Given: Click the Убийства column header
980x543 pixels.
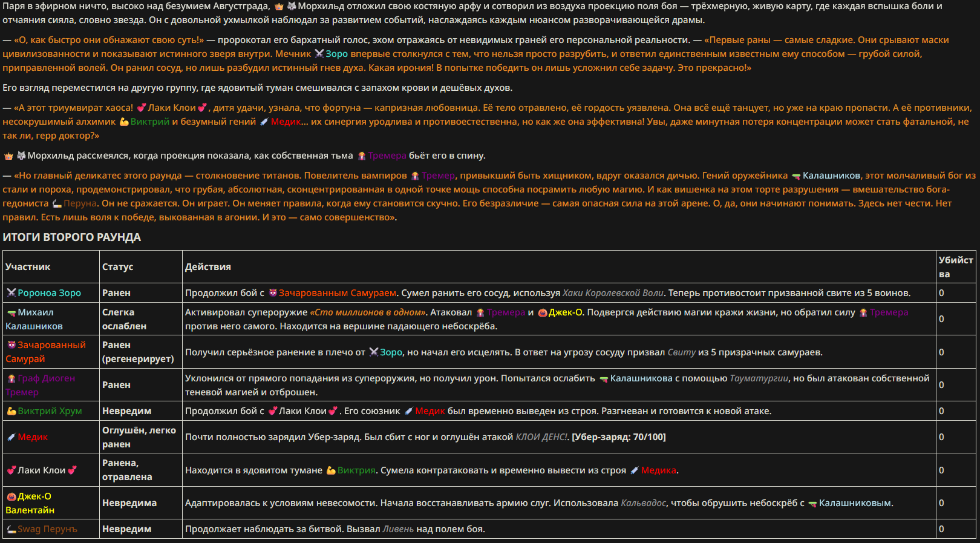Looking at the screenshot, I should (956, 267).
